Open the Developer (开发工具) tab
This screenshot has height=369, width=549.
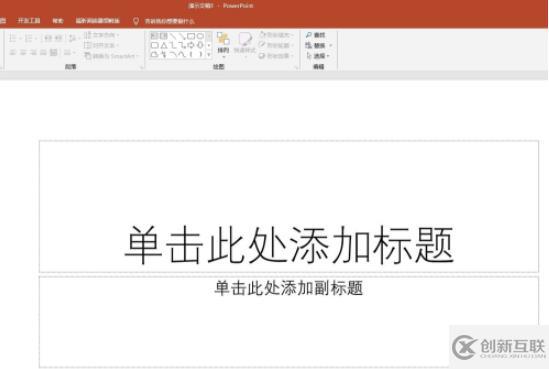(x=29, y=21)
